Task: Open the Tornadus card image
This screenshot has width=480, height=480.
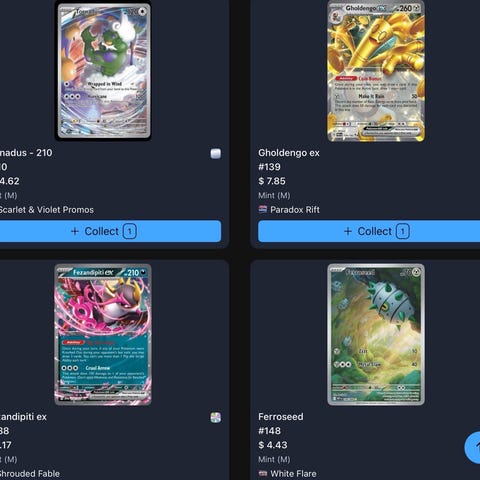Action: click(104, 71)
